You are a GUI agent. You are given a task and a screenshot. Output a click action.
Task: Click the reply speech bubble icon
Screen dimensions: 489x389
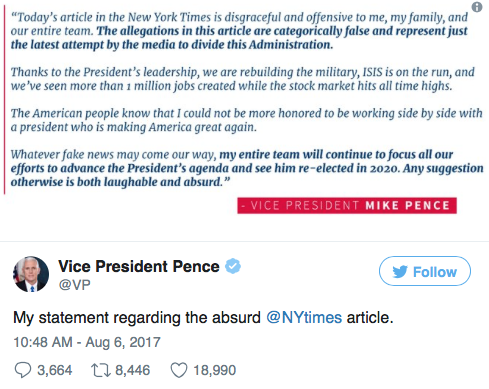point(23,370)
